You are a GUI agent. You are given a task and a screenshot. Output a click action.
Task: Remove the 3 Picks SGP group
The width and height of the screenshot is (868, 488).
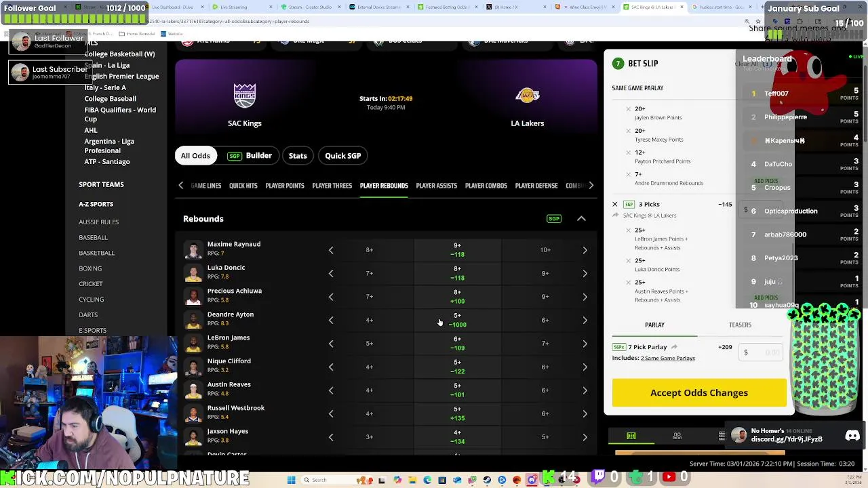click(615, 204)
